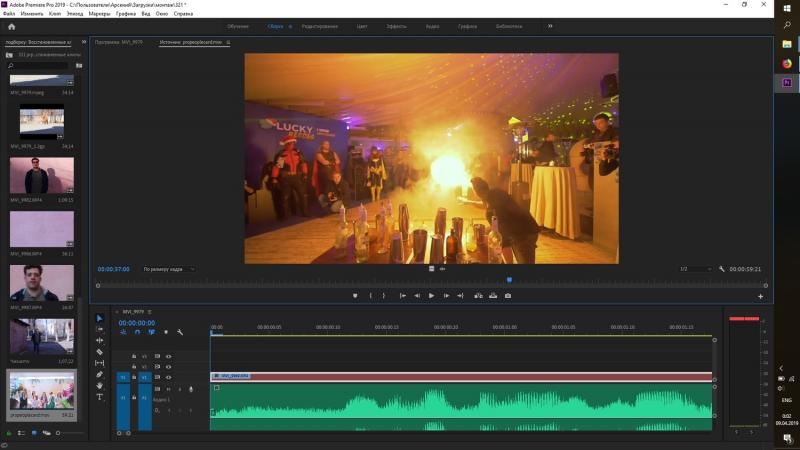This screenshot has height=450, width=800.
Task: Open the Markers menu
Action: (x=99, y=14)
